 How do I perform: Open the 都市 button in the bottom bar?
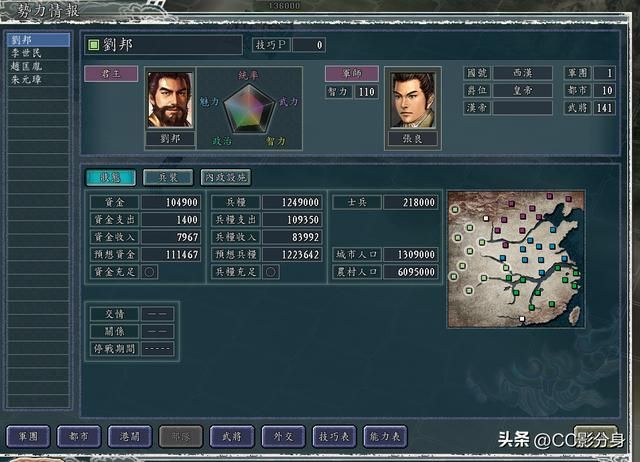(x=79, y=437)
